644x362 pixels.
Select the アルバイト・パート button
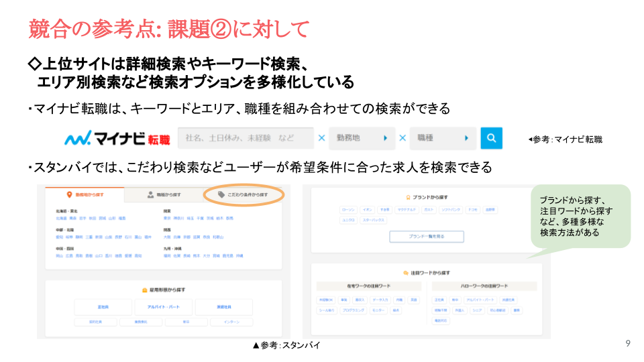pyautogui.click(x=164, y=307)
